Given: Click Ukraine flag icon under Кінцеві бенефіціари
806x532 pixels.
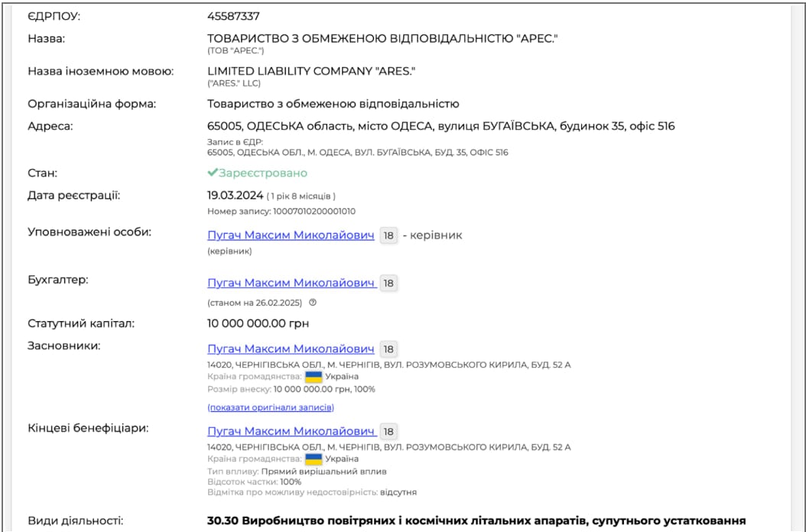Looking at the screenshot, I should point(314,459).
